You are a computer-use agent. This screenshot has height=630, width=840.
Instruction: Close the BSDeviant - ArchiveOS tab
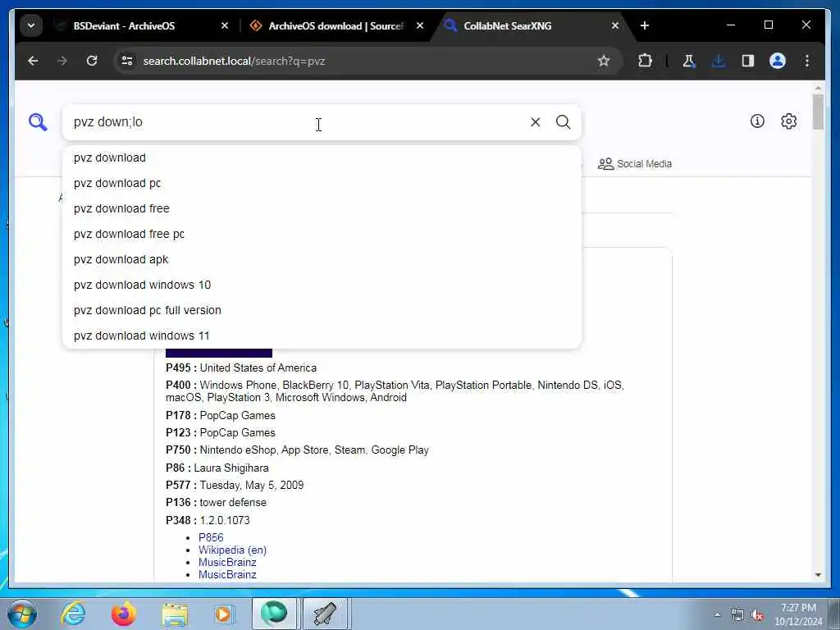225,25
